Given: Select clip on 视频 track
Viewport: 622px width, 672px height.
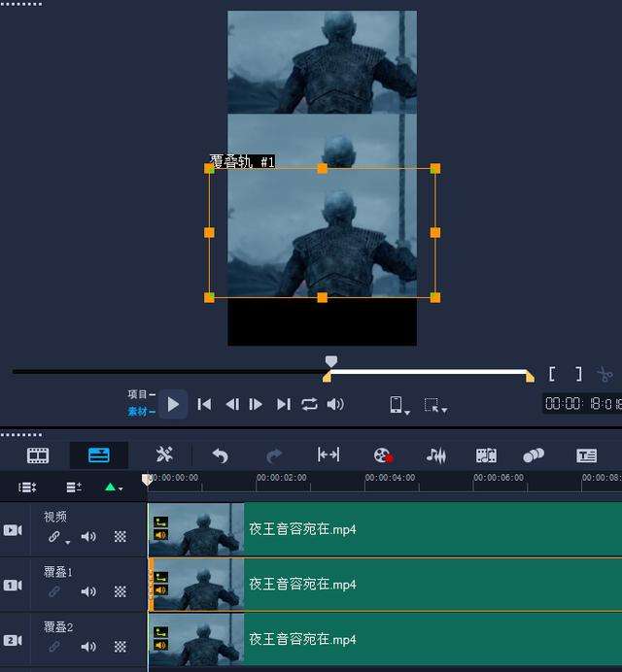Looking at the screenshot, I should (385, 529).
